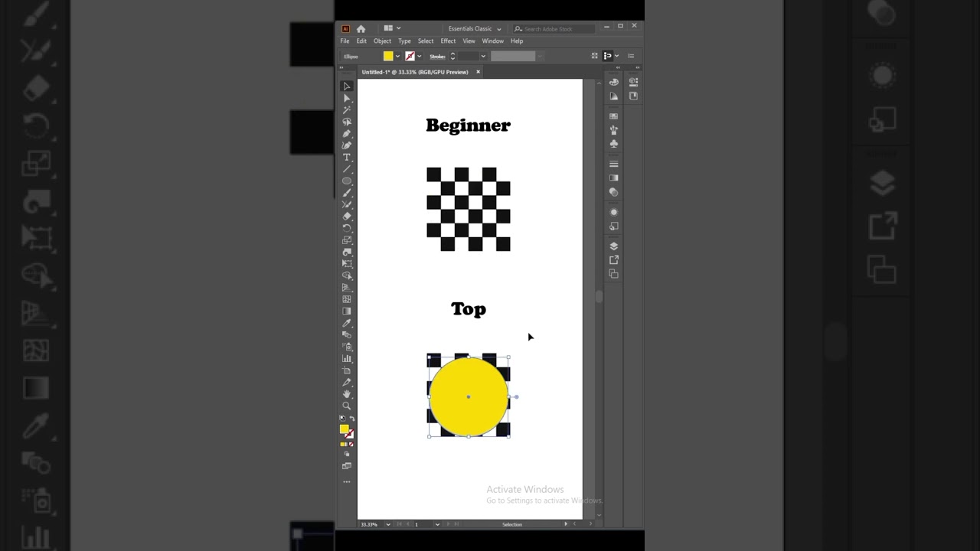Reset to default fill and stroke
980x551 pixels.
[x=342, y=419]
